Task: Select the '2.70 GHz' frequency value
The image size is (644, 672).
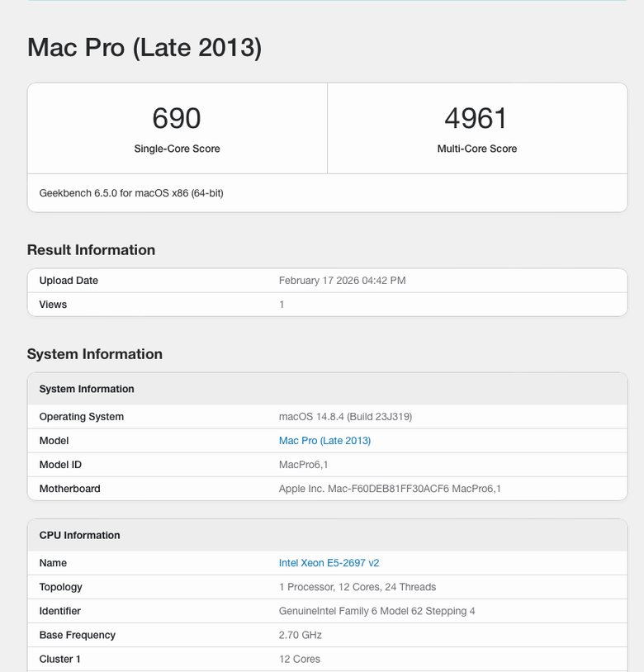Action: 301,635
